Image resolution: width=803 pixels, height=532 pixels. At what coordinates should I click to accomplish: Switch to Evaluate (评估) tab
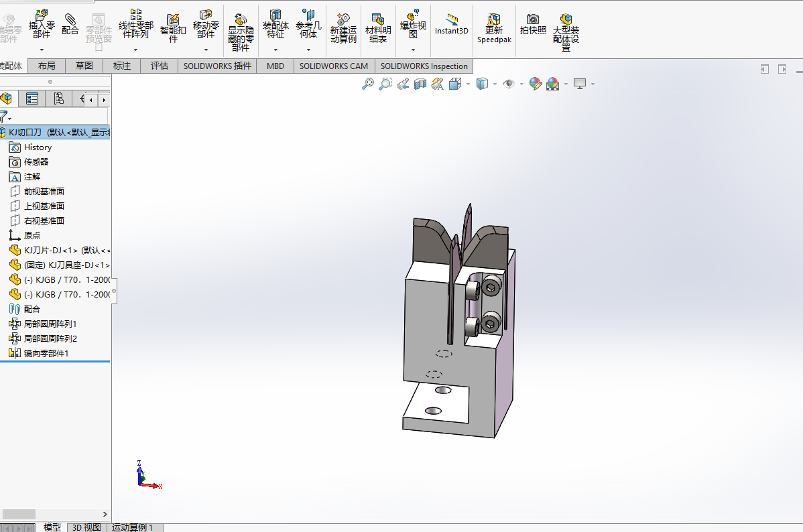160,66
